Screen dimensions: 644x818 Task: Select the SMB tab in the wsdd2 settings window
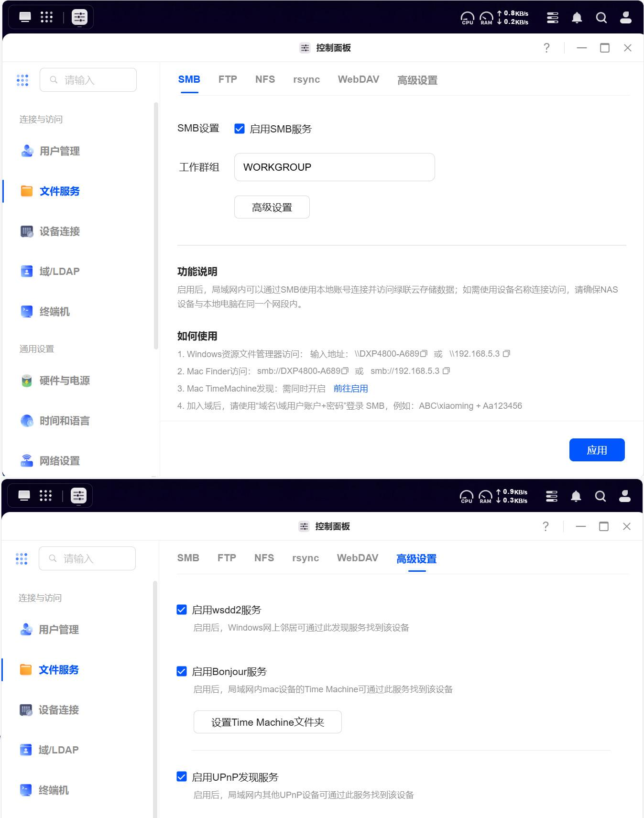point(188,558)
